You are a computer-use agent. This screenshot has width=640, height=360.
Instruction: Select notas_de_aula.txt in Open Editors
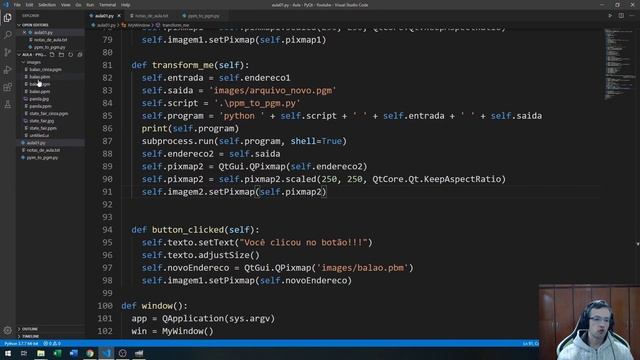tap(50, 40)
